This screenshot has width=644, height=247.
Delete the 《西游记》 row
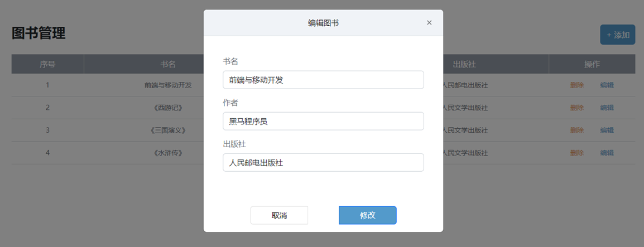point(577,108)
